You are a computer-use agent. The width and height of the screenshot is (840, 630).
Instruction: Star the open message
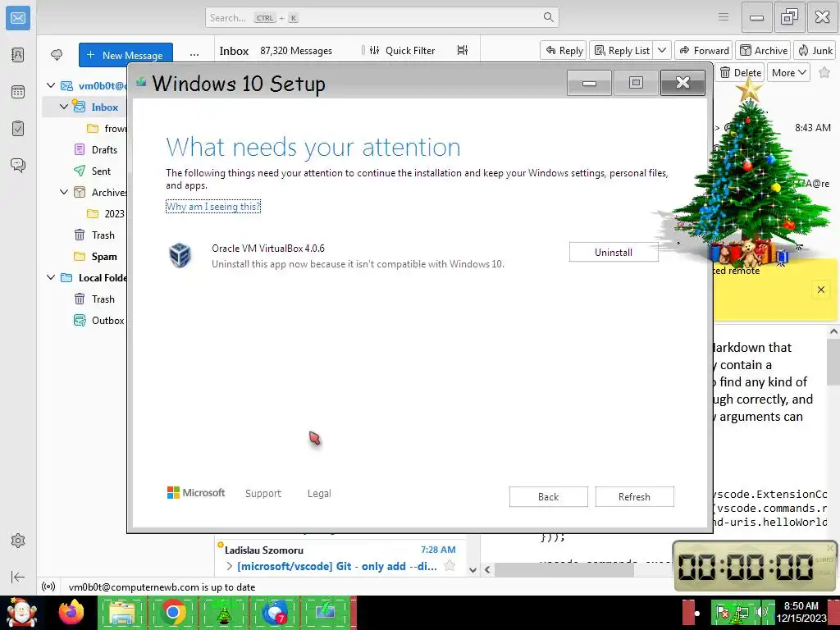824,72
